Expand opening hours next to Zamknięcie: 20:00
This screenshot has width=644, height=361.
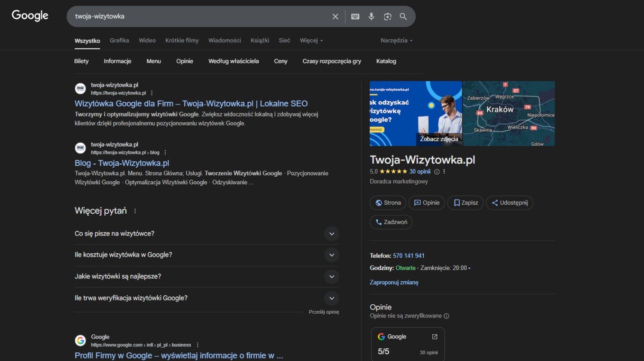[469, 268]
